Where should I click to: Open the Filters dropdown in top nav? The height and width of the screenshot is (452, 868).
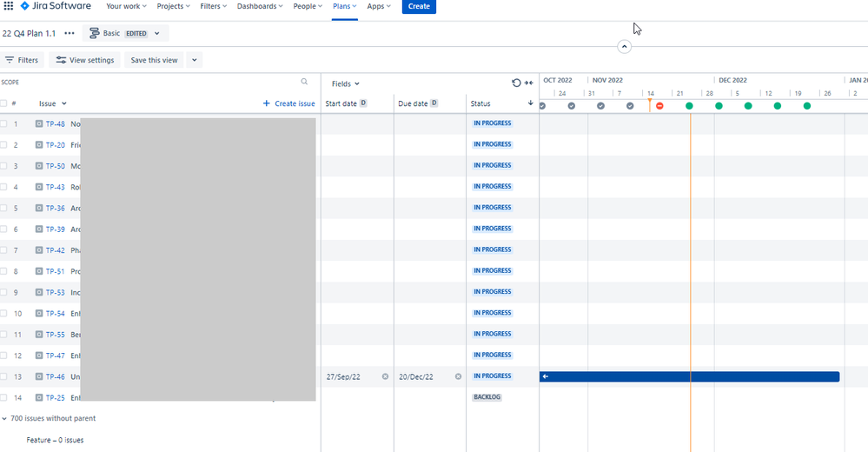(x=214, y=6)
